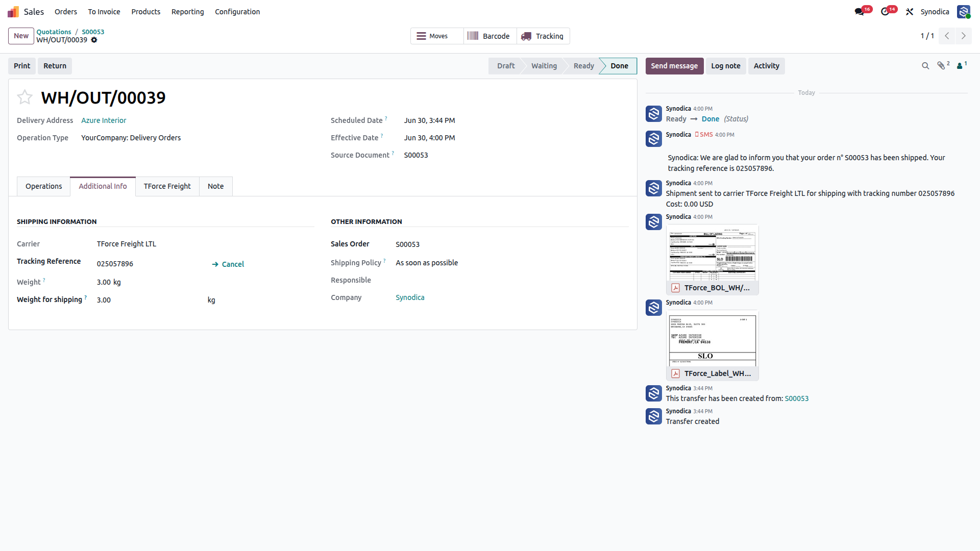Viewport: 980px width, 551px height.
Task: Click the debug tools wrench icon
Action: point(910,12)
